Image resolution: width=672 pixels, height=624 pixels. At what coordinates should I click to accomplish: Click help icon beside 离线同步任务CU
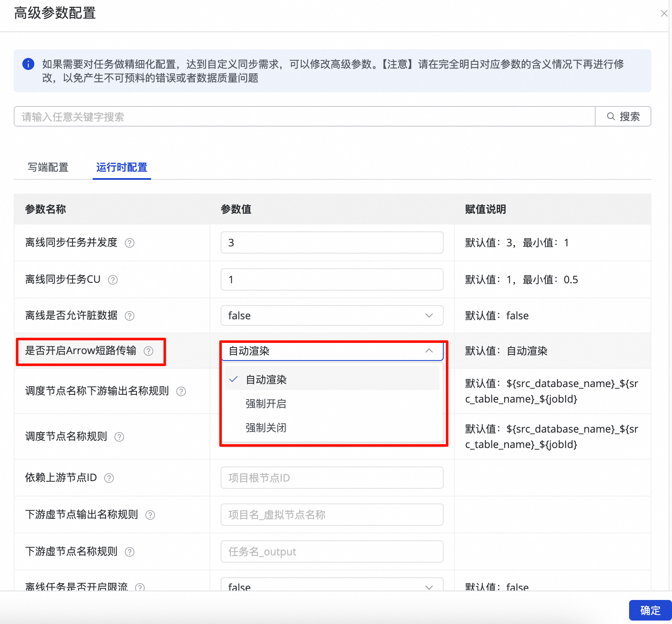[113, 280]
